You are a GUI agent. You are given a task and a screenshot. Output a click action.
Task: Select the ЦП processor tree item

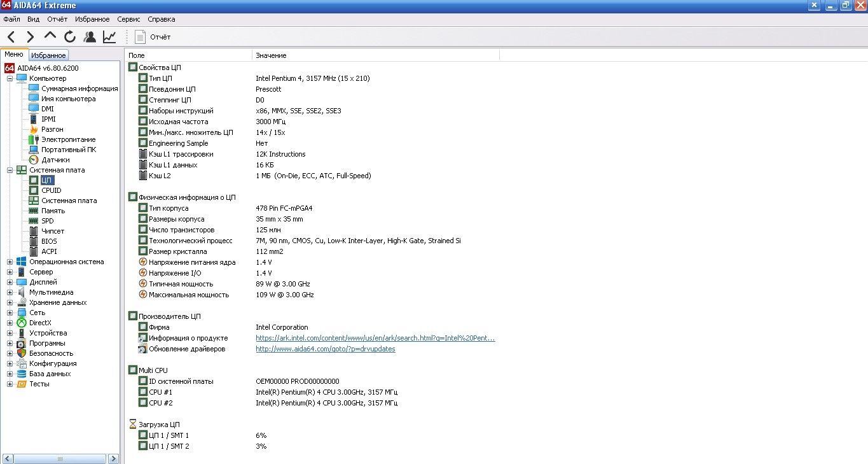[x=47, y=180]
